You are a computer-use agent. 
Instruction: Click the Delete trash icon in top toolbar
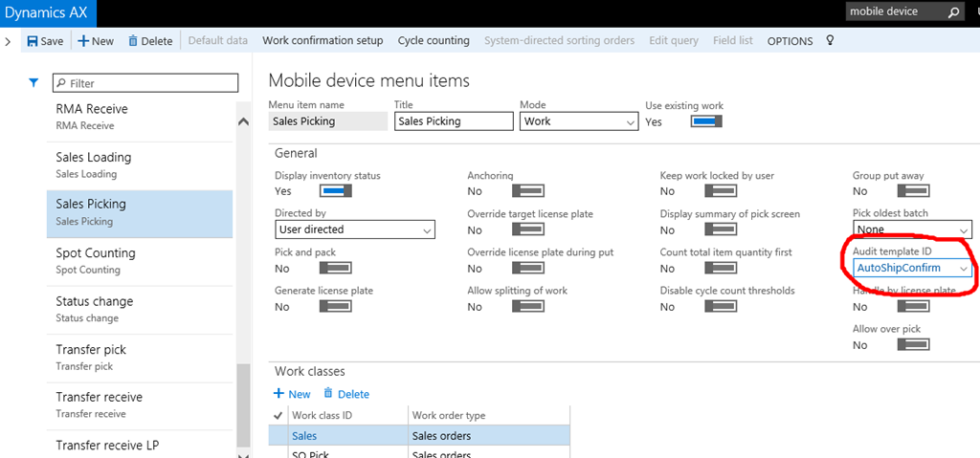coord(132,41)
